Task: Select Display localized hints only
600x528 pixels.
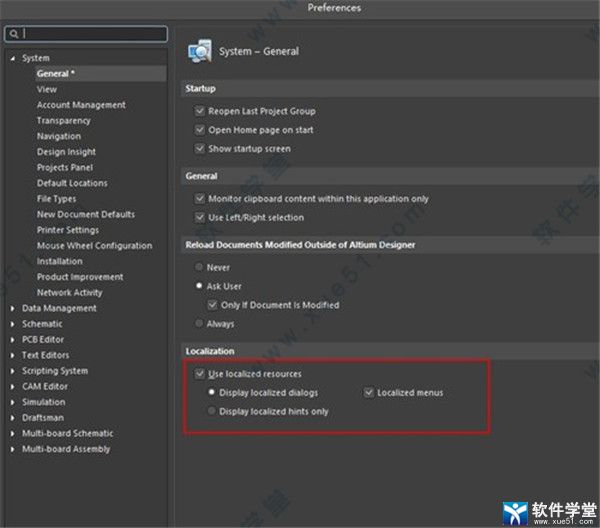Action: tap(212, 411)
